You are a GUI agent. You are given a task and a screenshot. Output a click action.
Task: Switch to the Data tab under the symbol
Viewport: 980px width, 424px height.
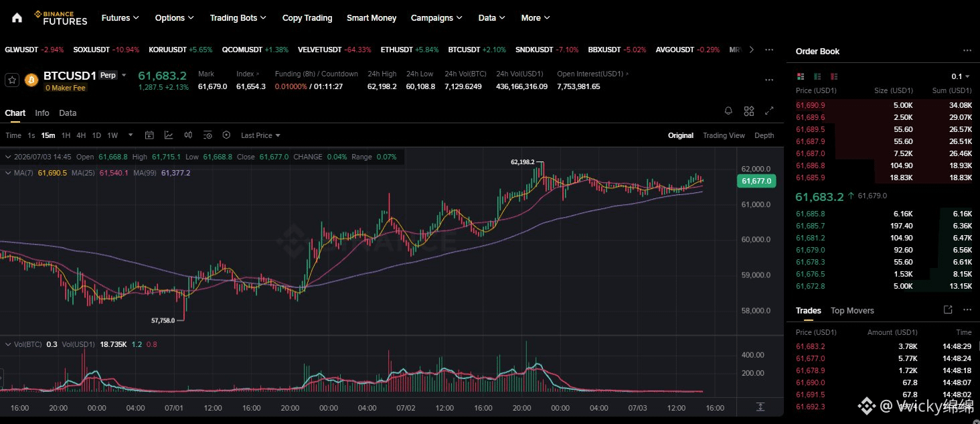68,113
